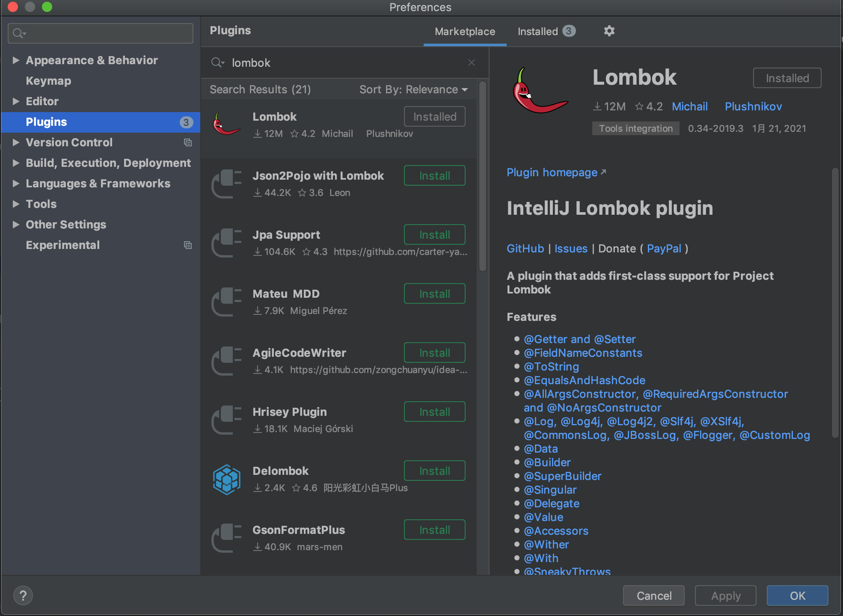Expand the Languages & Frameworks node
The width and height of the screenshot is (843, 616).
tap(16, 184)
